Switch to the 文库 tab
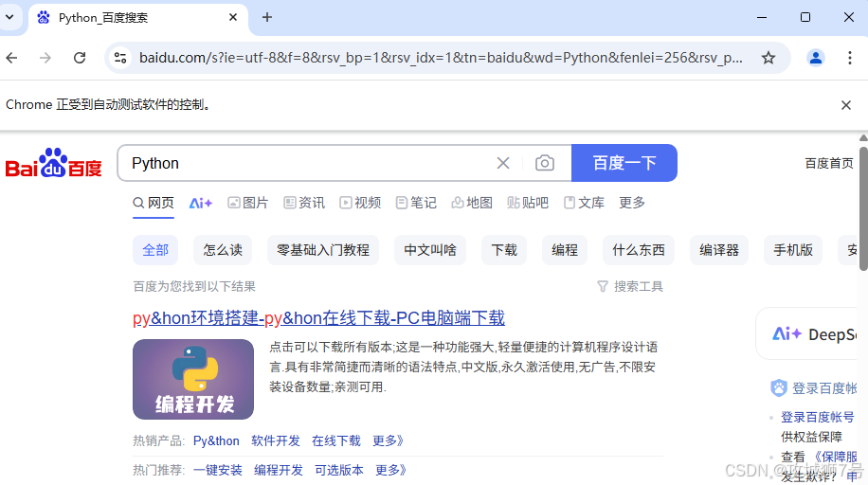The image size is (868, 485). (x=584, y=203)
